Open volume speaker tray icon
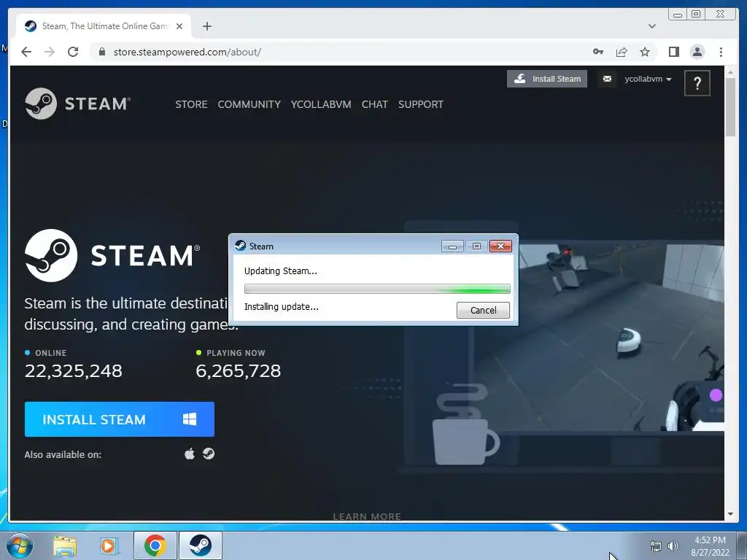 tap(673, 546)
